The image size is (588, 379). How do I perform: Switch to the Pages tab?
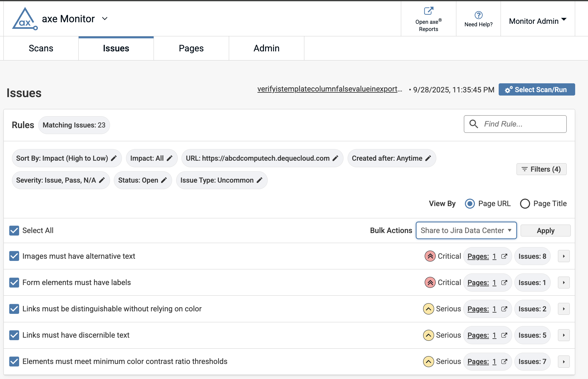(191, 48)
